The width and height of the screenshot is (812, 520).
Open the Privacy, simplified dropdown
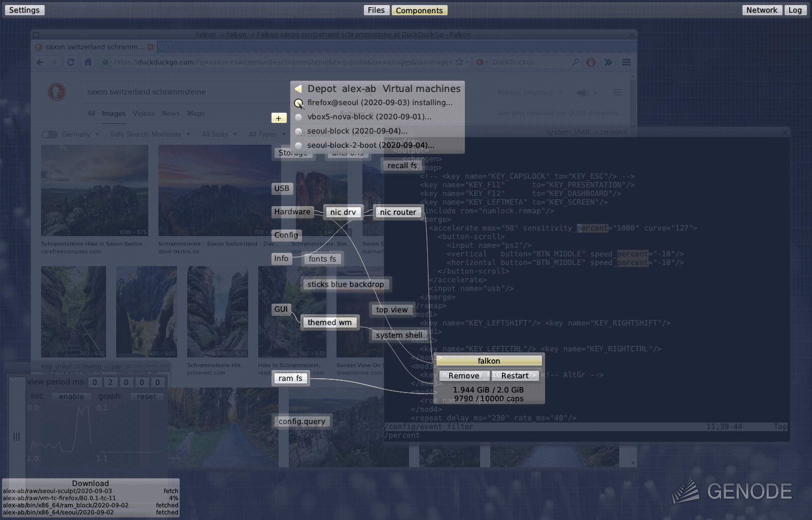530,92
